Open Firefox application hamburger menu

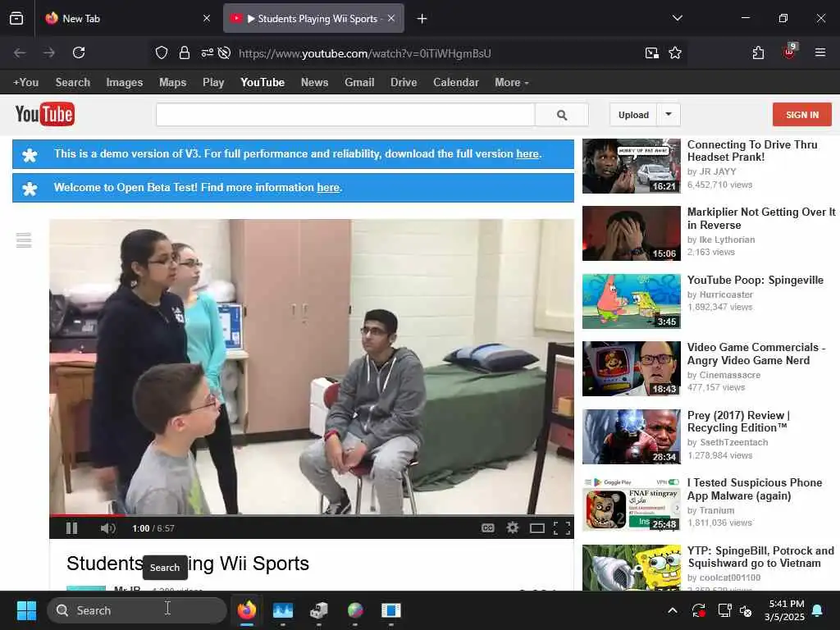820,52
